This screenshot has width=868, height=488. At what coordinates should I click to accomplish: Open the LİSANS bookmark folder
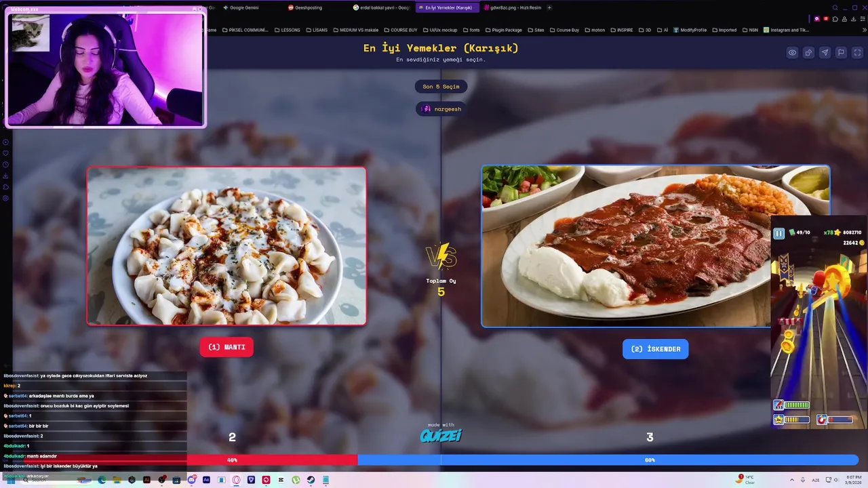click(317, 30)
